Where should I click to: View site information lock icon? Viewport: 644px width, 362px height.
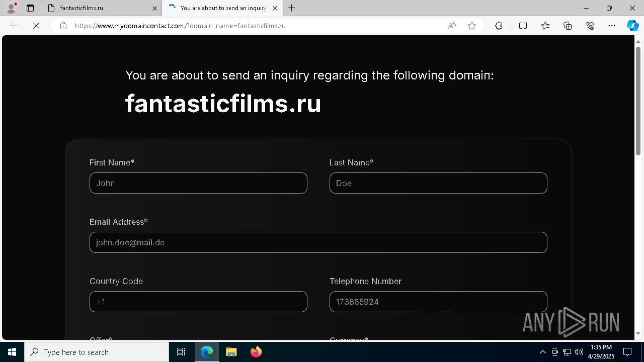(x=63, y=26)
